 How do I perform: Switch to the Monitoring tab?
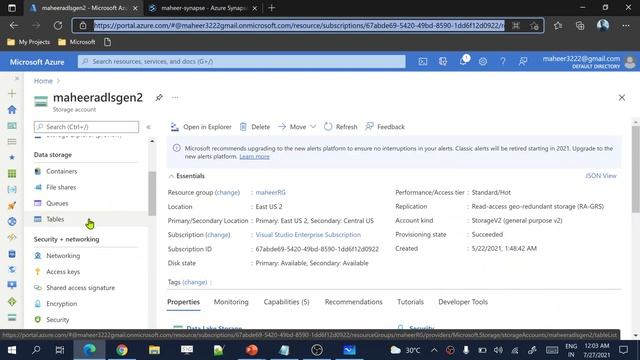pos(231,302)
